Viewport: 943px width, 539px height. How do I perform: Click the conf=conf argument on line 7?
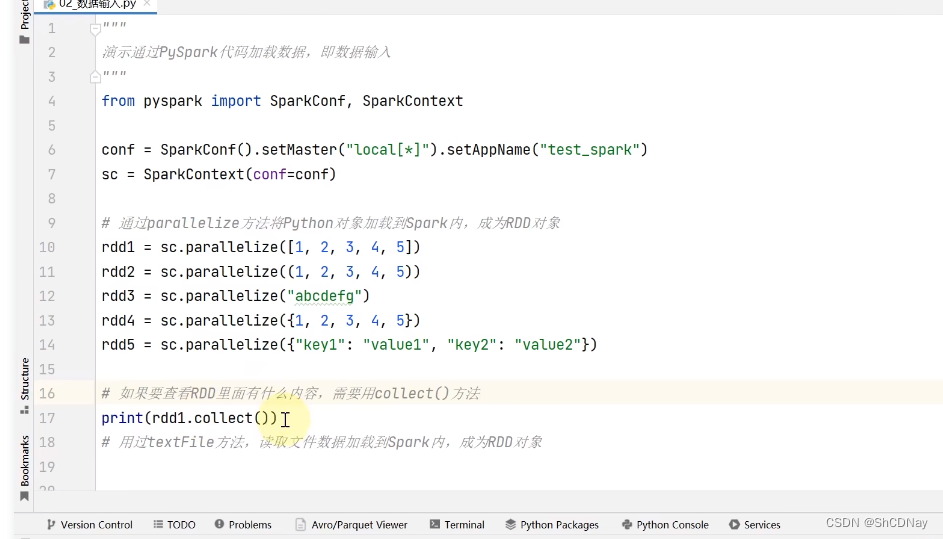290,174
